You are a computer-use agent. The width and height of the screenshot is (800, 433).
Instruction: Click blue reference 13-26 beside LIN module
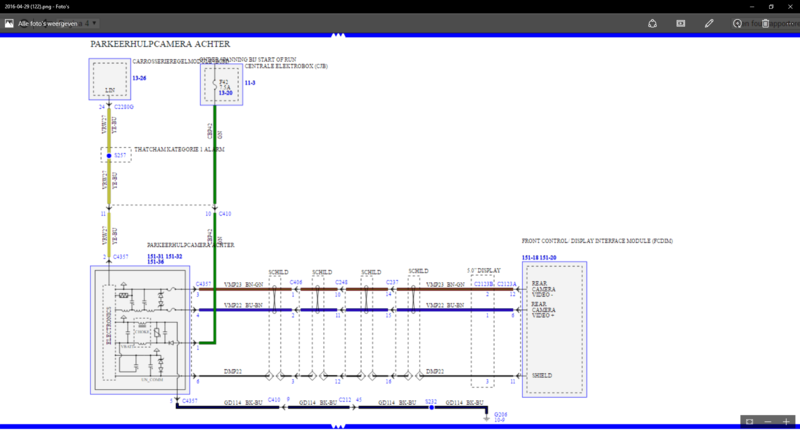coord(138,75)
